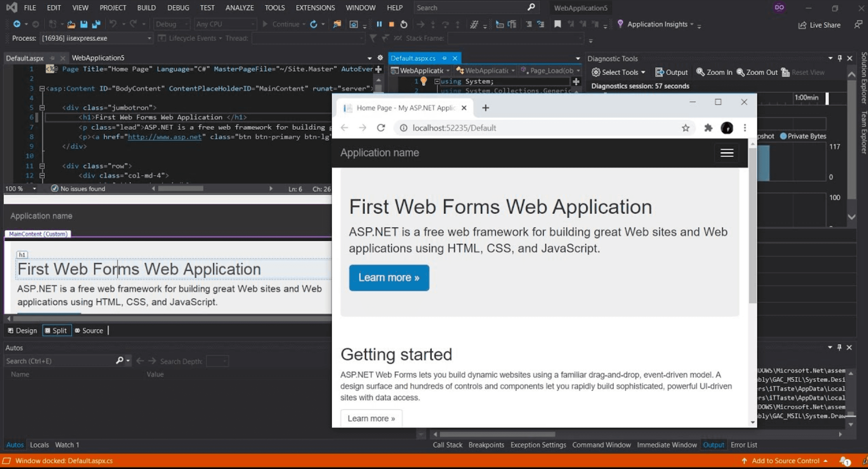Image resolution: width=868 pixels, height=469 pixels.
Task: Toggle the Private Bytes legend in the memory graph
Action: click(803, 136)
